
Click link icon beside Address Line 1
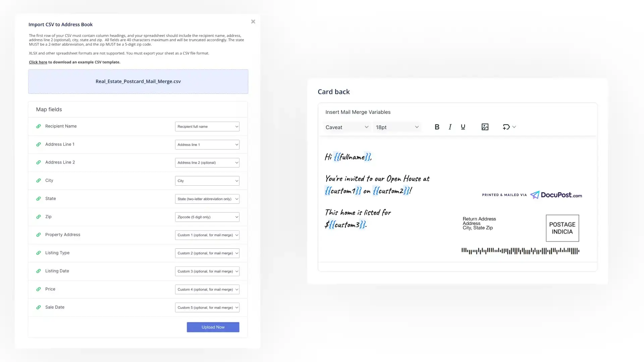[39, 144]
